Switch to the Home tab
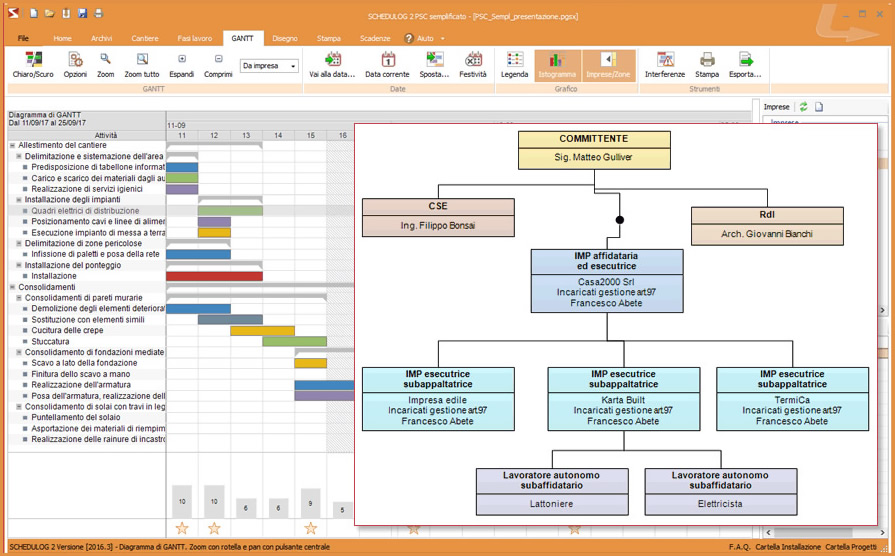Viewport: 895px width, 556px height. tap(62, 38)
